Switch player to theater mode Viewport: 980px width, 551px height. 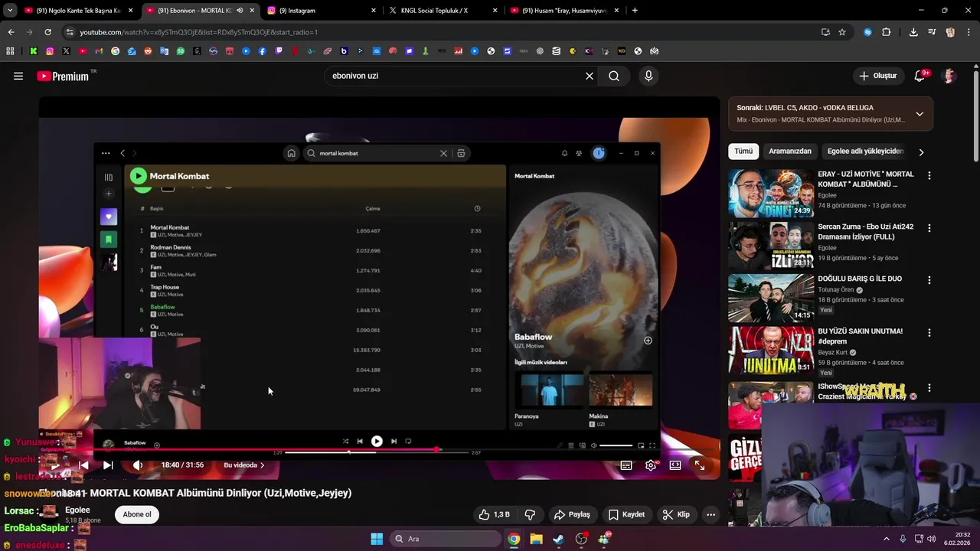(x=675, y=465)
